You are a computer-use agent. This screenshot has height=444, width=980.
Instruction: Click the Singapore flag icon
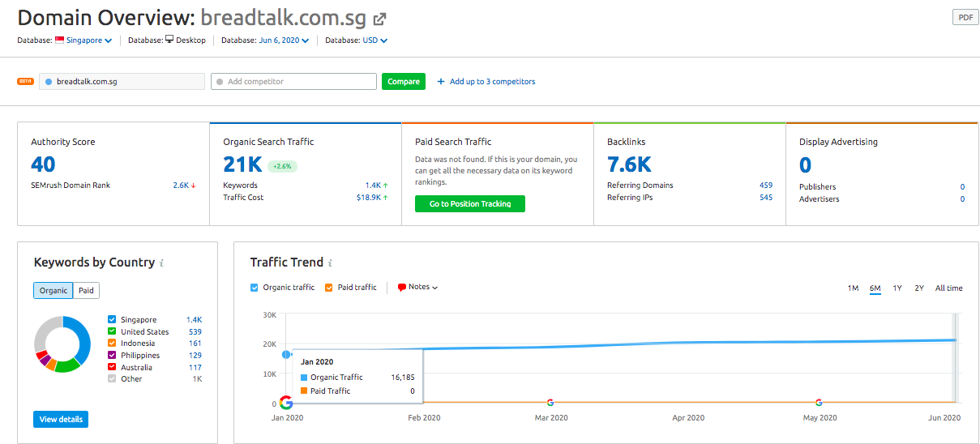60,41
